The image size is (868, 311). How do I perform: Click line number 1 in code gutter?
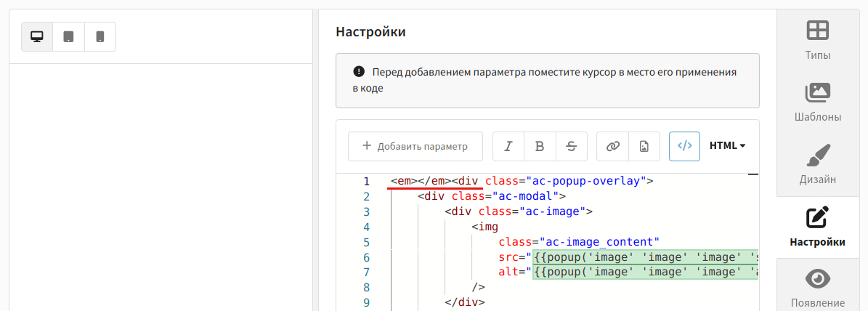[x=366, y=181]
